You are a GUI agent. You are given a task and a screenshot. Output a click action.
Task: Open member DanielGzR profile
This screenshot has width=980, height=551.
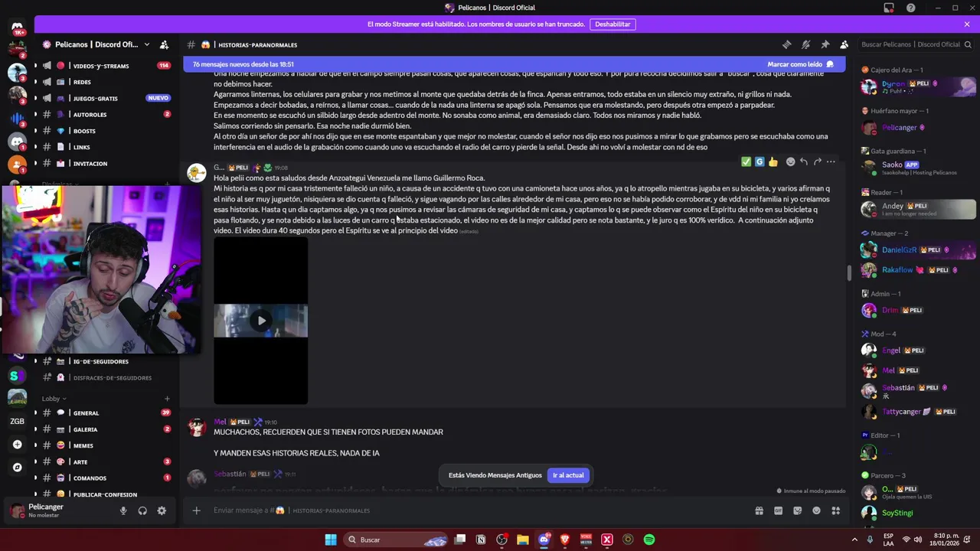[918, 249]
